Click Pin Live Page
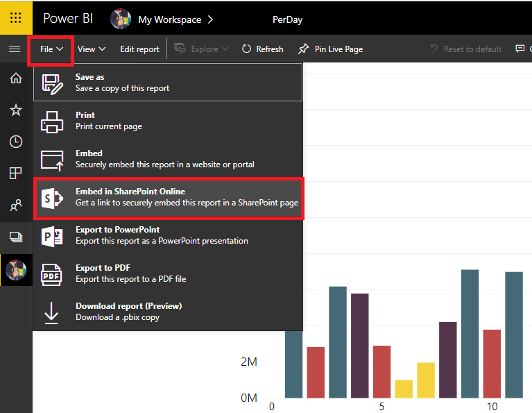Image resolution: width=532 pixels, height=413 pixels. 331,49
